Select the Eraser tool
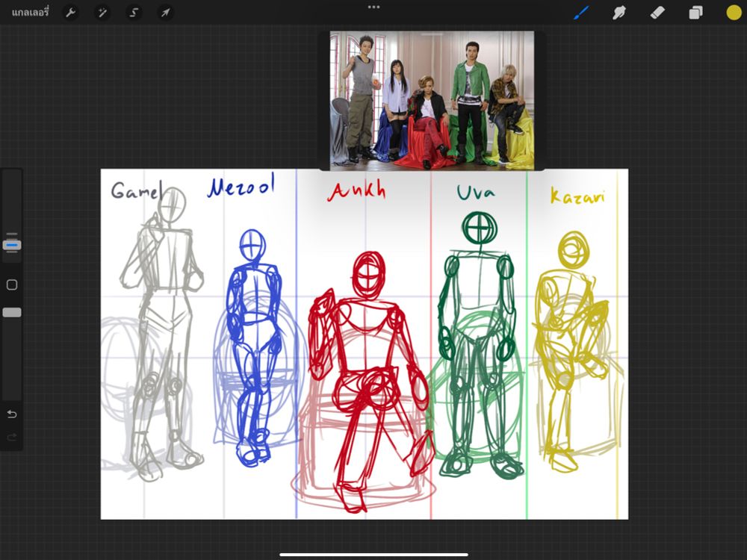The height and width of the screenshot is (560, 747). [657, 13]
